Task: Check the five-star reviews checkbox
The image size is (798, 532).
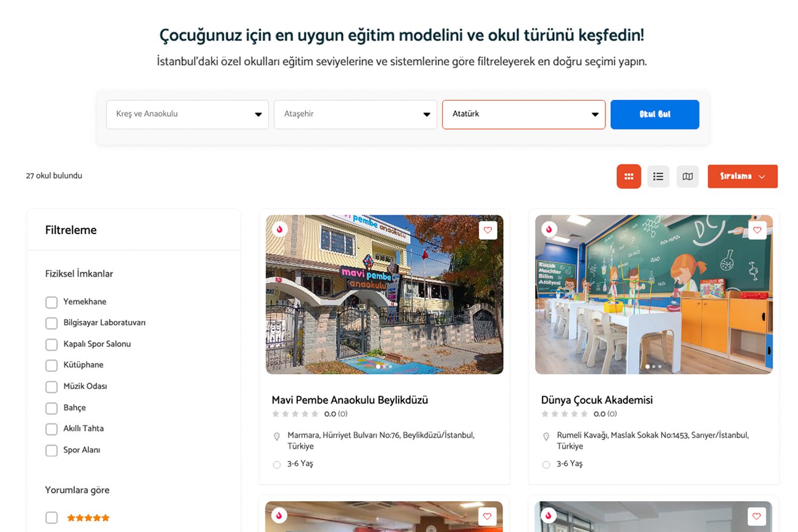Action: coord(52,518)
